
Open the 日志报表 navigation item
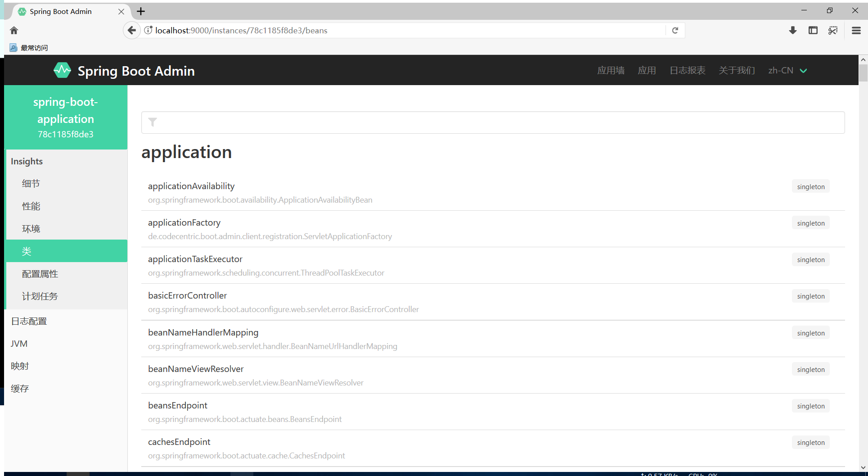(687, 70)
